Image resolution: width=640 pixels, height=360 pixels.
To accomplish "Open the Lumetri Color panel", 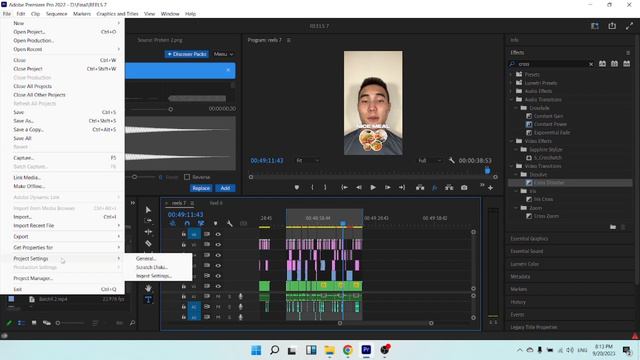I will (x=524, y=264).
